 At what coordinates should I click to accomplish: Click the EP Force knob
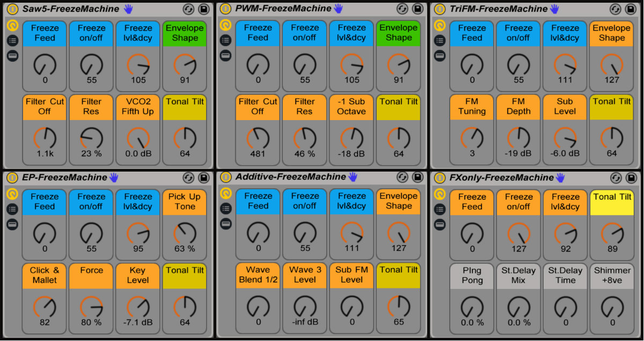[x=91, y=307]
